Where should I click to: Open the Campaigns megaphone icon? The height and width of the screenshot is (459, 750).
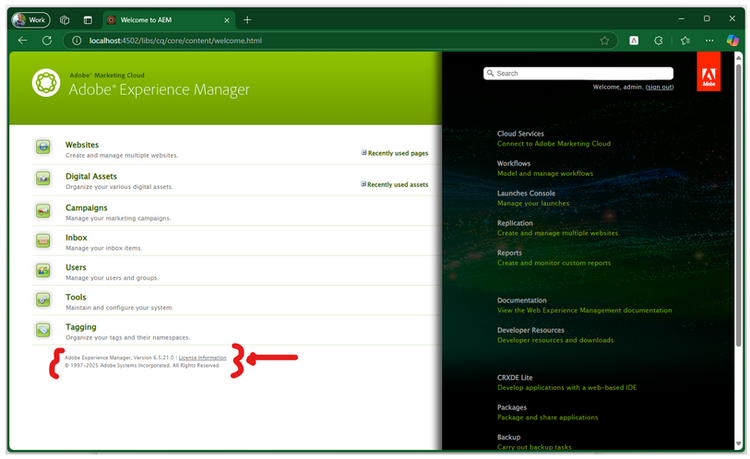click(43, 210)
